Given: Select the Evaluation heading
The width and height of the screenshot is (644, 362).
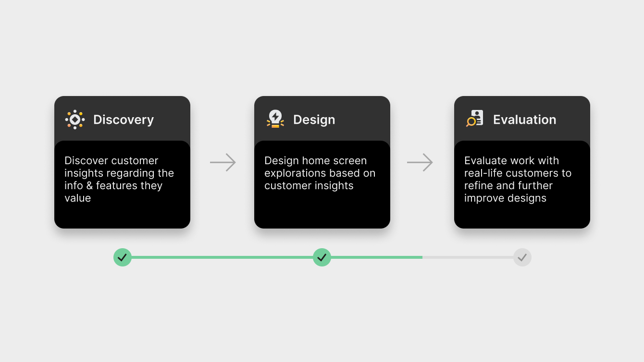Looking at the screenshot, I should pyautogui.click(x=525, y=120).
